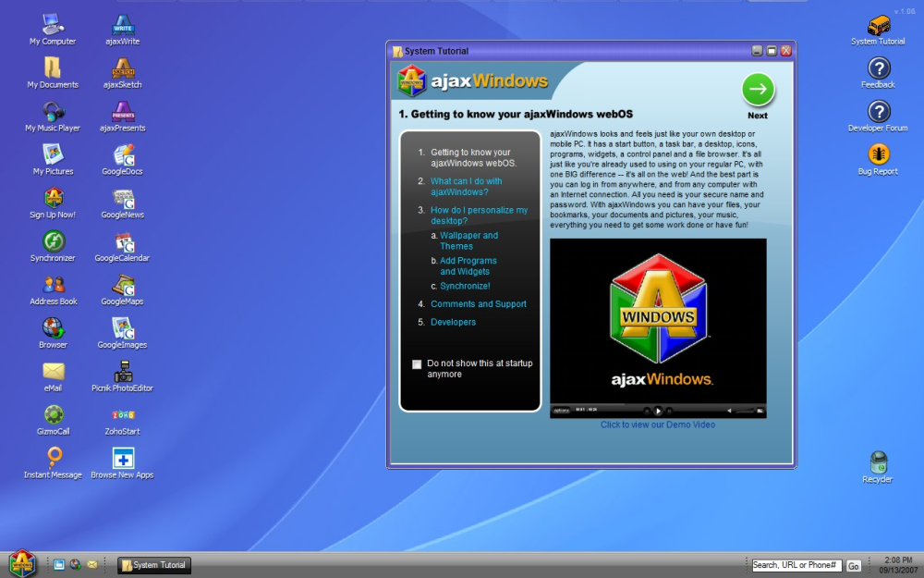Click the Go button in taskbar
The image size is (924, 578).
click(853, 566)
